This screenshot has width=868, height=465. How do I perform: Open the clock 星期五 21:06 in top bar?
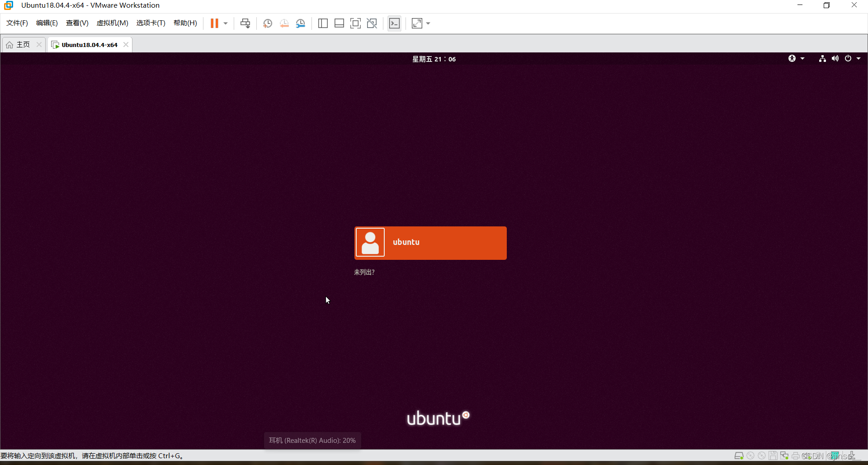(434, 59)
